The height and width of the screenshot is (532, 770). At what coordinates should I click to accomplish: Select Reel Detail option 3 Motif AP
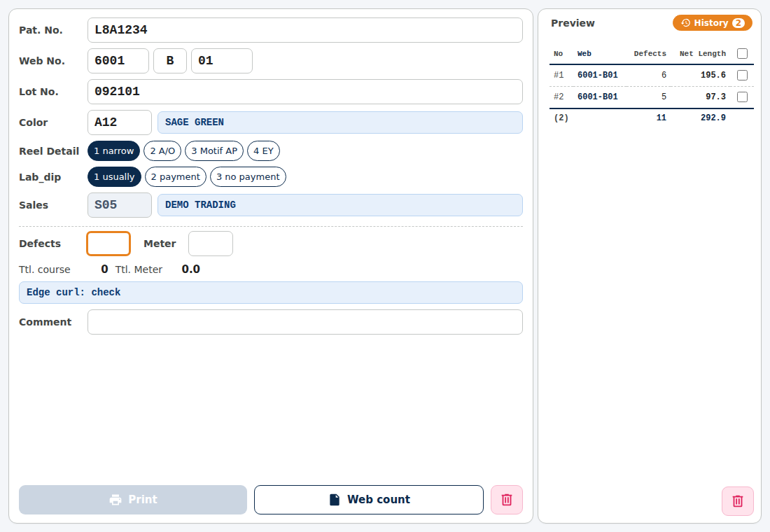coord(214,150)
